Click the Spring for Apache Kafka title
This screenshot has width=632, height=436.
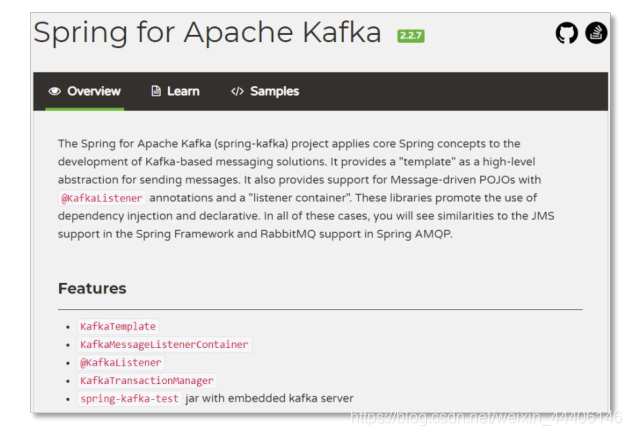tap(207, 32)
